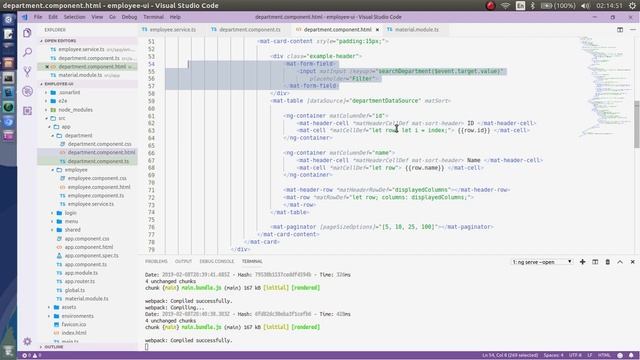Viewport: 640px width, 360px height.
Task: Click the feedback smiley in status bar
Action: pos(620,355)
